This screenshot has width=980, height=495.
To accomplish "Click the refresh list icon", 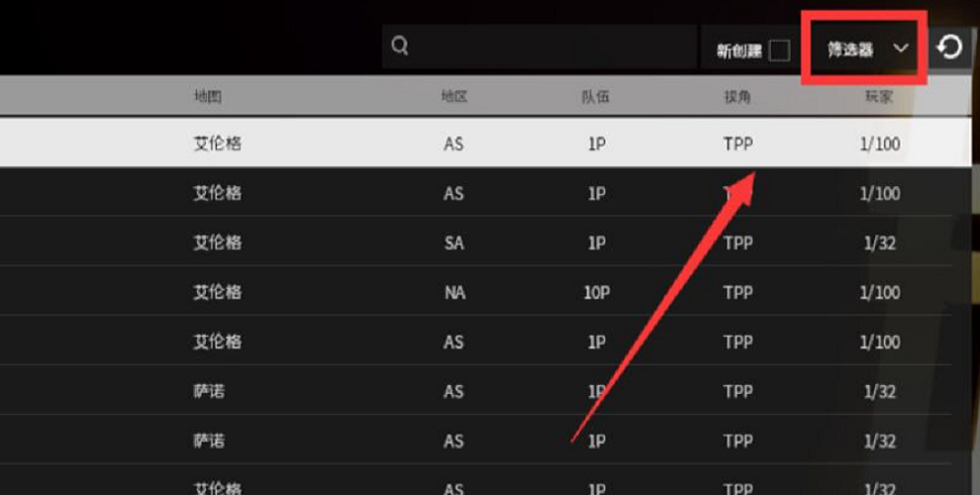I will (x=949, y=47).
